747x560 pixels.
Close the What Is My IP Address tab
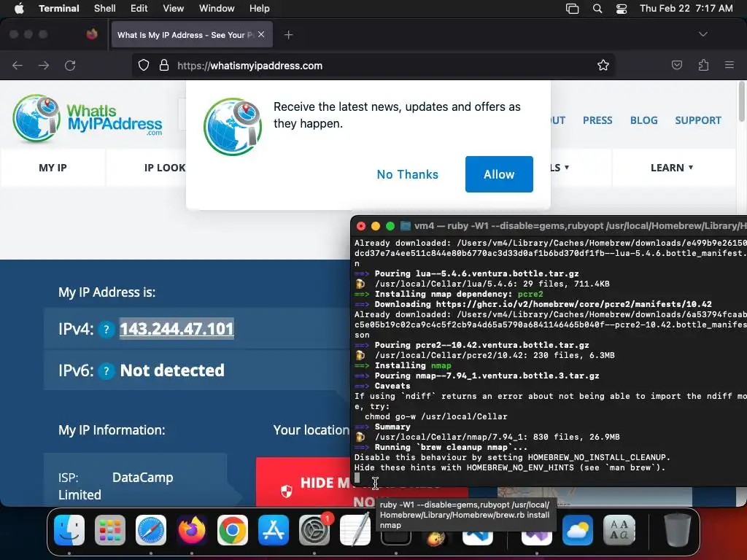261,34
